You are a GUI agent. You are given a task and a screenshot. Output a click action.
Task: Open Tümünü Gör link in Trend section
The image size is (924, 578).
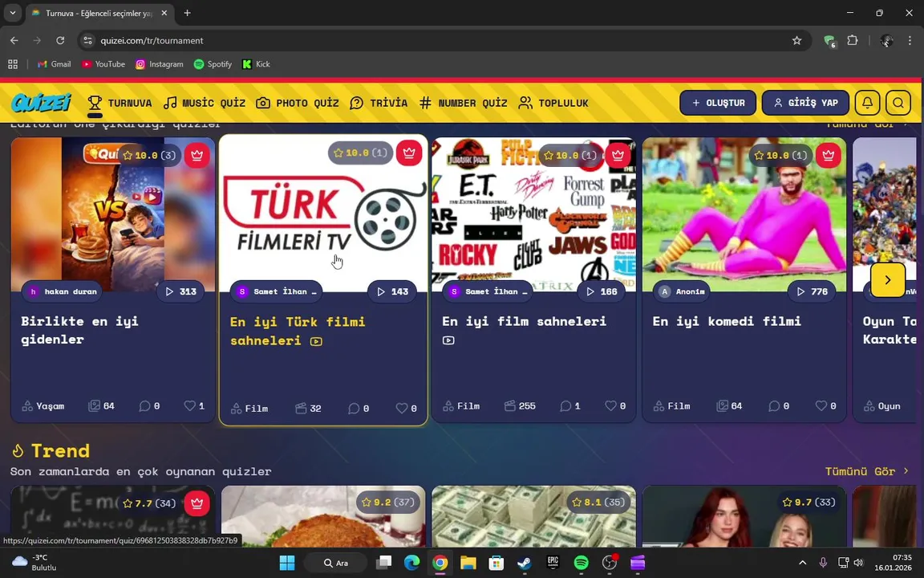tap(867, 471)
